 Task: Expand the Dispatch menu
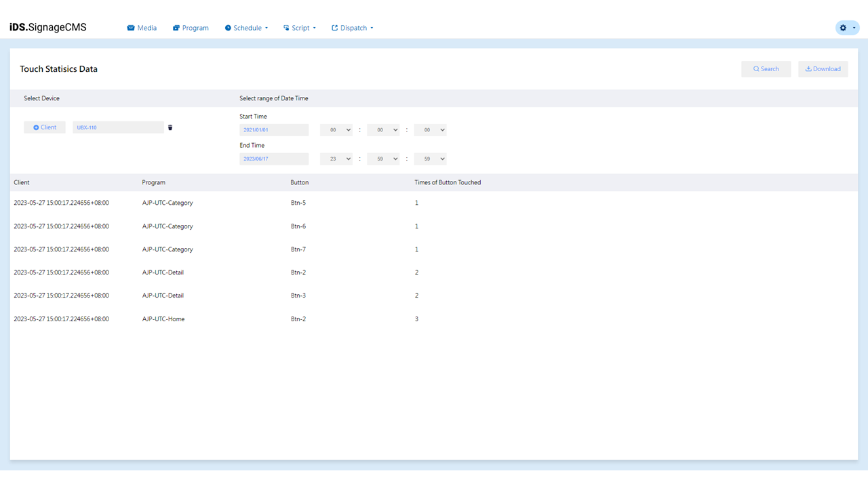(x=353, y=28)
